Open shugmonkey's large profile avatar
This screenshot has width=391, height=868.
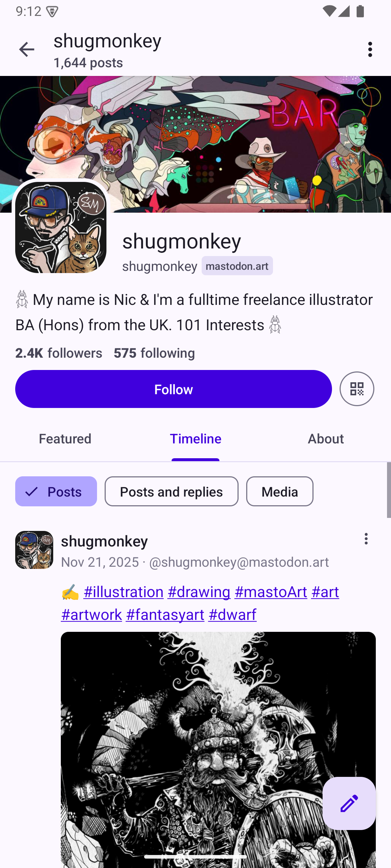pyautogui.click(x=61, y=227)
